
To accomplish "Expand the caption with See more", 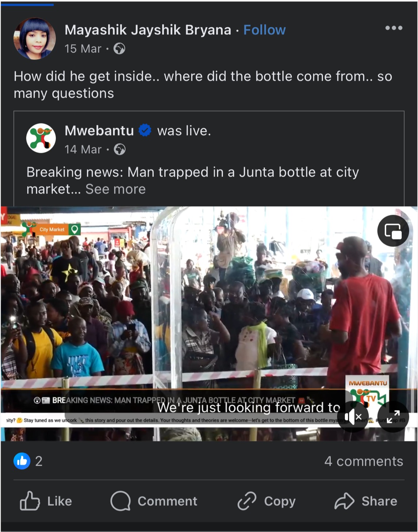I will [x=115, y=189].
